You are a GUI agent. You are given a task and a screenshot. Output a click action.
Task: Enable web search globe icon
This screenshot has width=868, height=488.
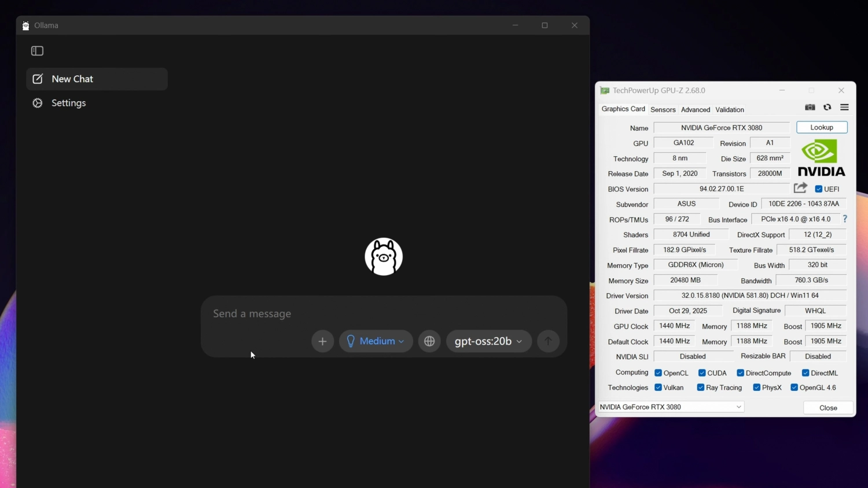tap(429, 341)
